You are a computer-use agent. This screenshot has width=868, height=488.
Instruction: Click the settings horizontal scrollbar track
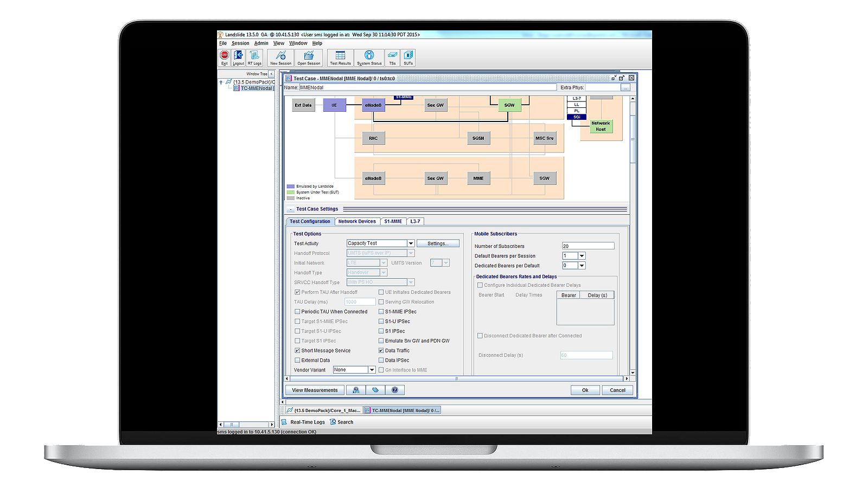456,379
